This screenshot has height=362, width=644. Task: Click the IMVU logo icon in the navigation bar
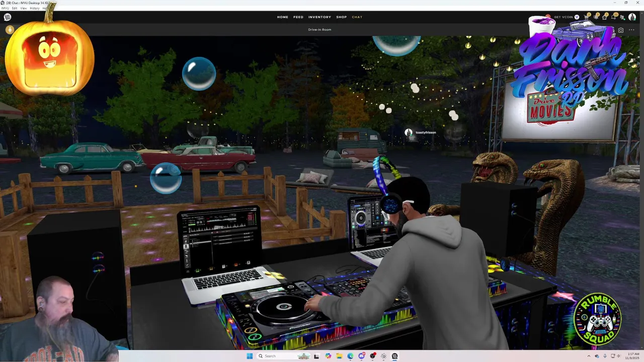(x=8, y=17)
